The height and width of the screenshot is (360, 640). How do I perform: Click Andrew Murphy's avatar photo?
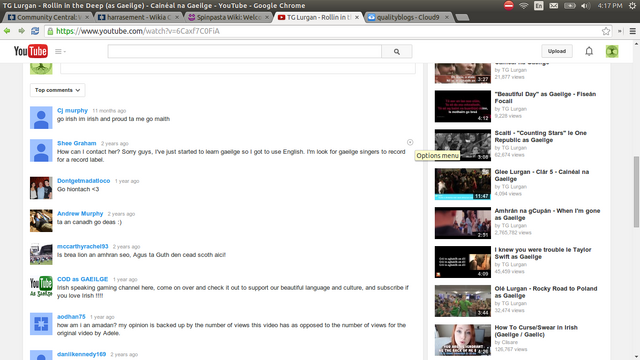[x=41, y=221]
